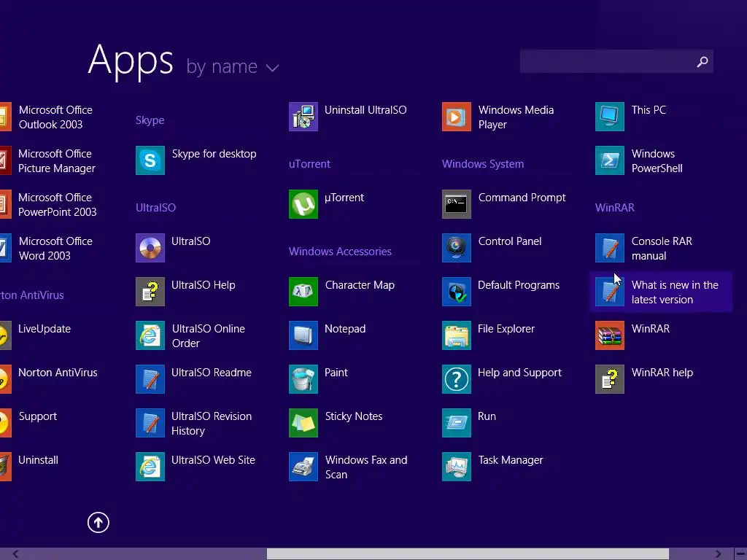
Task: Open Microsoft Office Word 2003 label
Action: click(x=55, y=249)
